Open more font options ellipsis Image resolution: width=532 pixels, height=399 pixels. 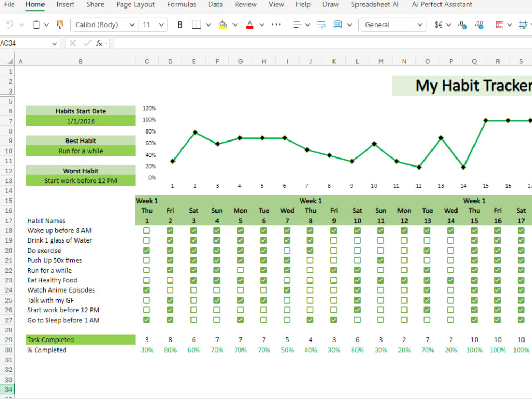coord(276,24)
